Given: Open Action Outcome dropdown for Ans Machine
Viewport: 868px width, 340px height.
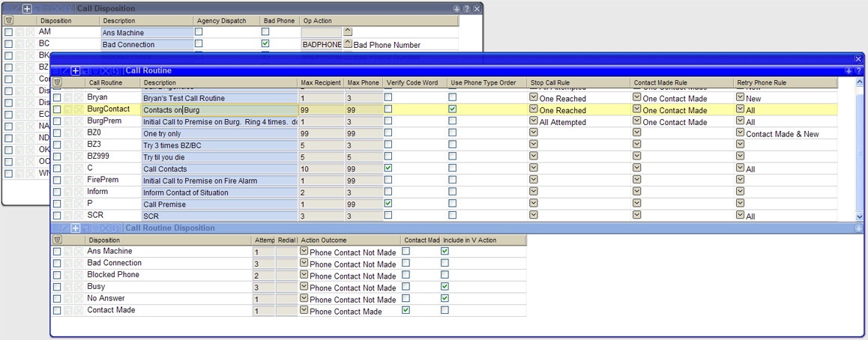Looking at the screenshot, I should pos(304,251).
